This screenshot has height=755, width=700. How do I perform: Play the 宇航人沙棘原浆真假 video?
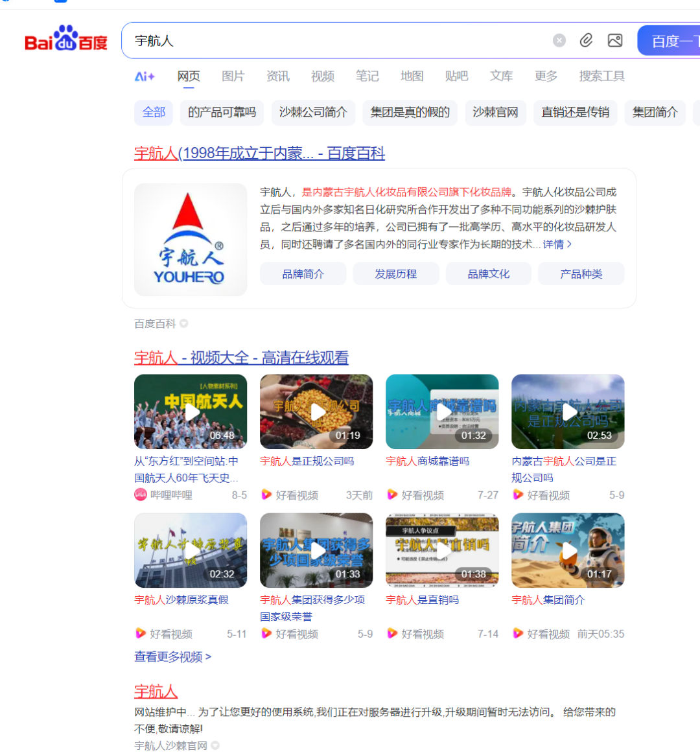pos(190,550)
